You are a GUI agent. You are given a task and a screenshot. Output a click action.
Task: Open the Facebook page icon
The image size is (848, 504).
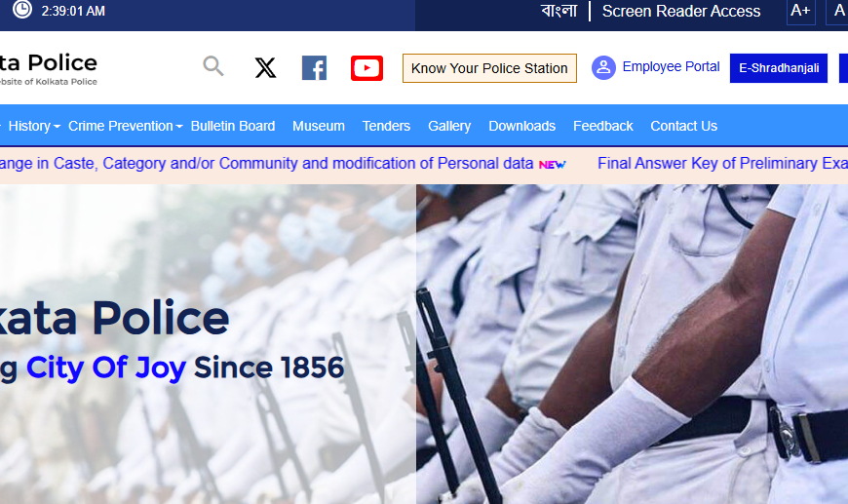click(314, 68)
